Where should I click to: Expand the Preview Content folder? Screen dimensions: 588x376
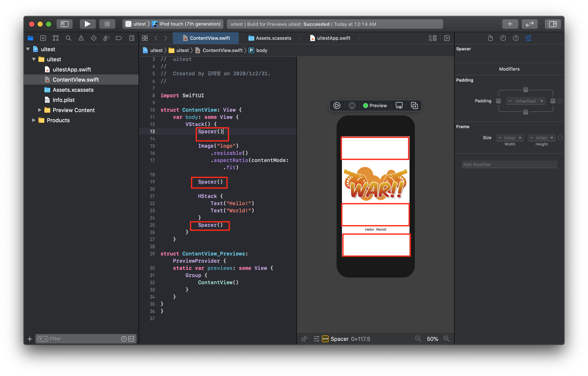coord(39,110)
